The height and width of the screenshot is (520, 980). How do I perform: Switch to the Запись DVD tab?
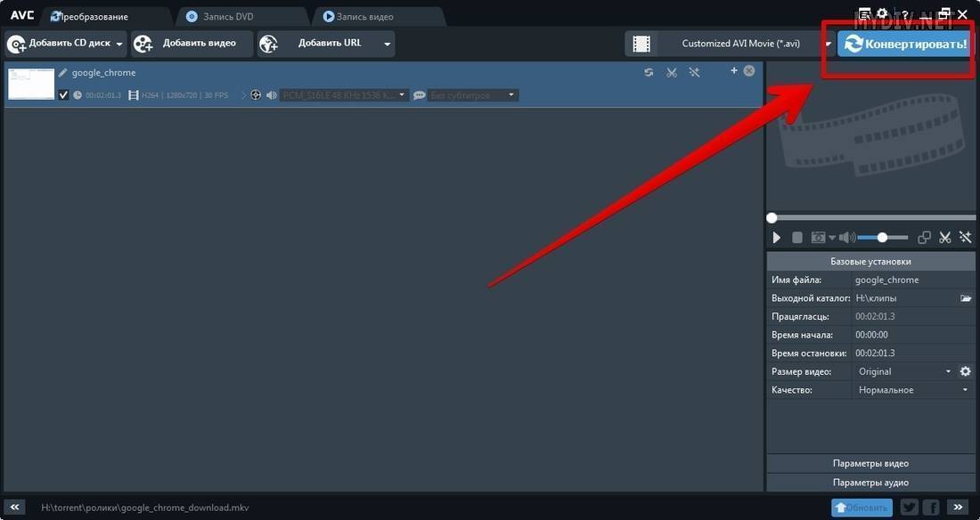click(x=227, y=17)
